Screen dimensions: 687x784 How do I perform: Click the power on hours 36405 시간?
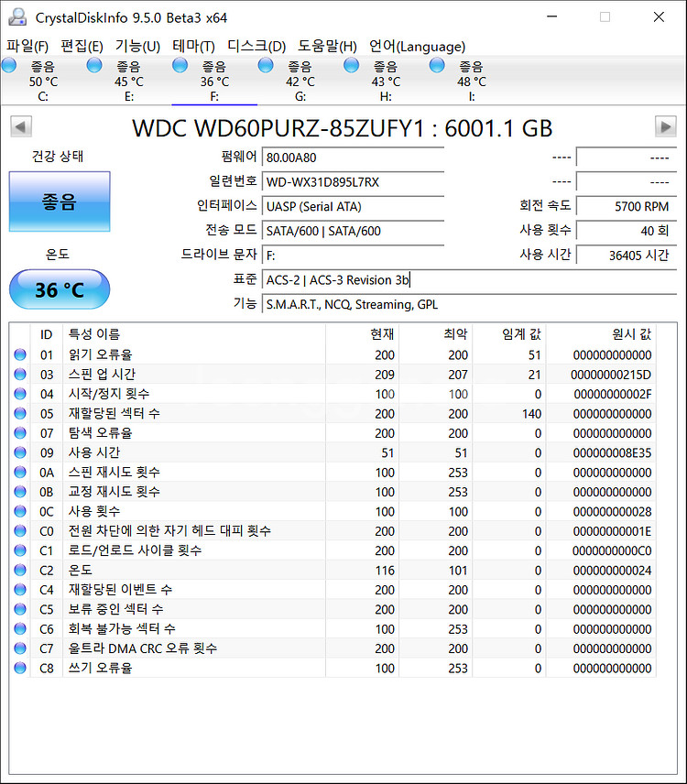627,256
